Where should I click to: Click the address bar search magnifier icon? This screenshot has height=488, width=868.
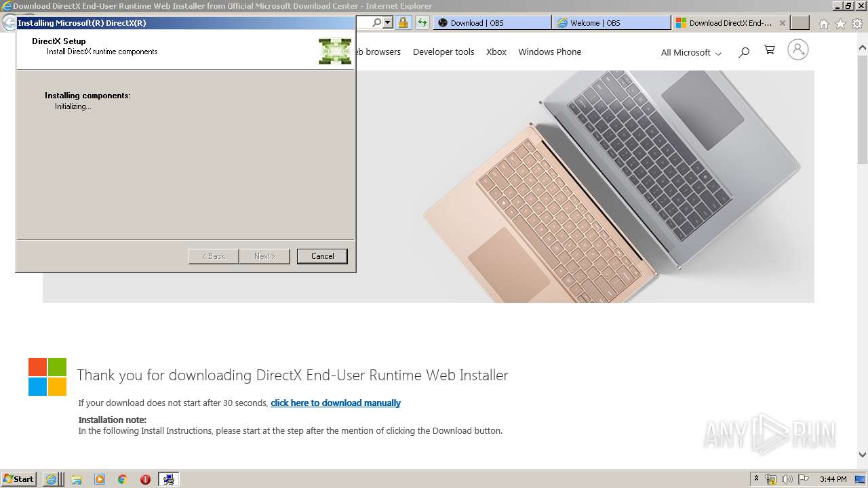[377, 23]
